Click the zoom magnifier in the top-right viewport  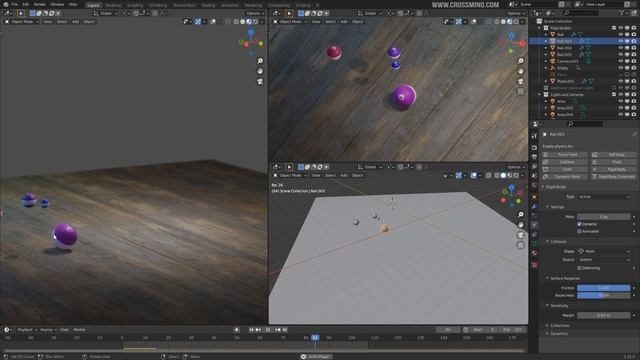click(x=521, y=61)
